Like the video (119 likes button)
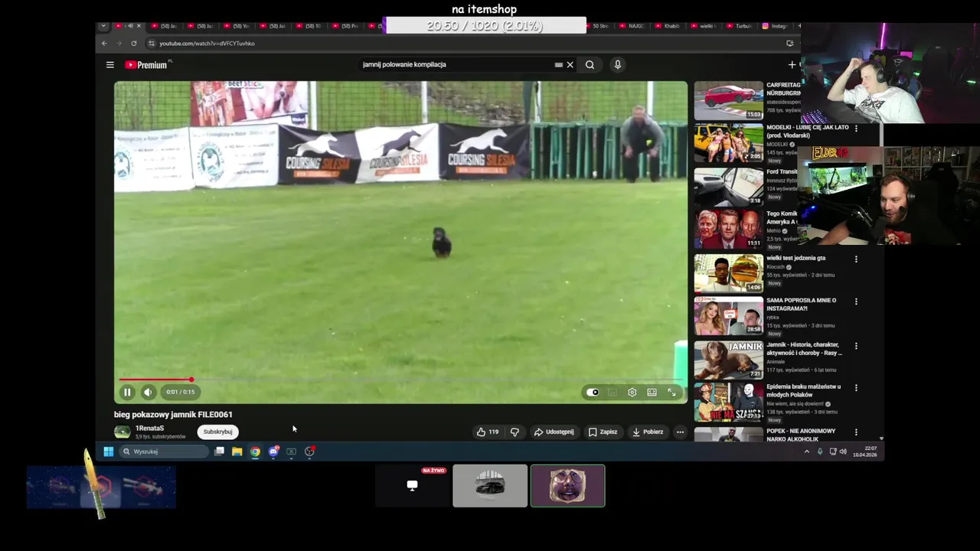The height and width of the screenshot is (551, 980). click(x=488, y=432)
